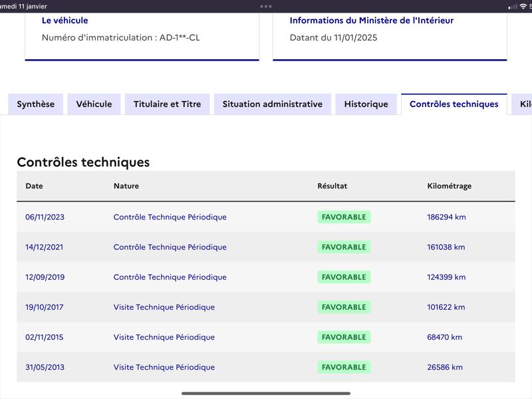Click the FAVORABLE badge for 06/11/2023
The height and width of the screenshot is (399, 532).
click(344, 217)
